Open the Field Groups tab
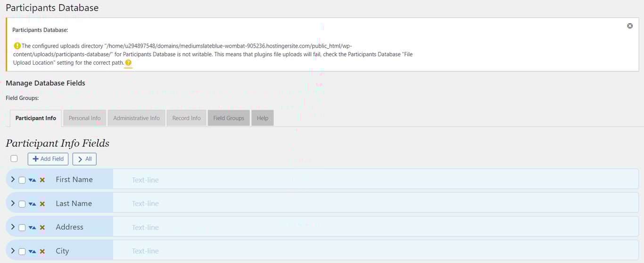Screen dimensions: 644x263 coord(229,118)
